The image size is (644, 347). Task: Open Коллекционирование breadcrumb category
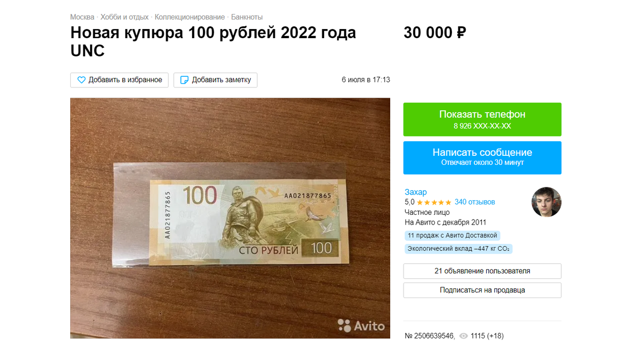tap(189, 17)
